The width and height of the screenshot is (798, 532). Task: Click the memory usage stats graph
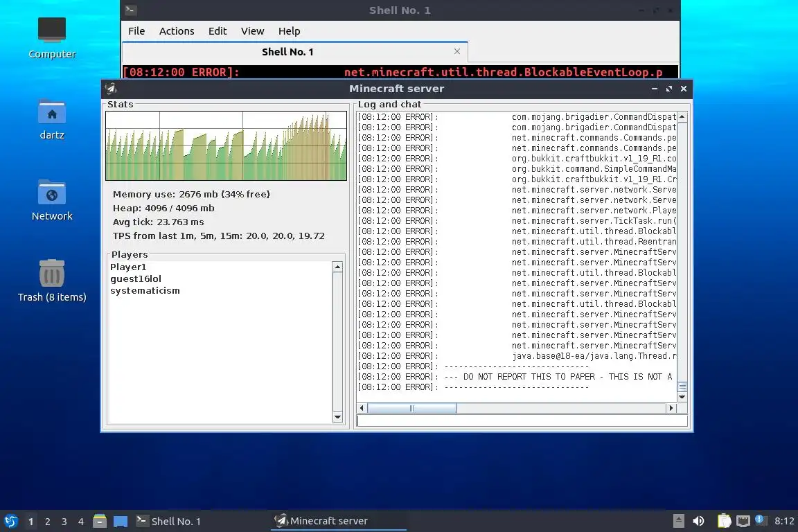pyautogui.click(x=226, y=145)
